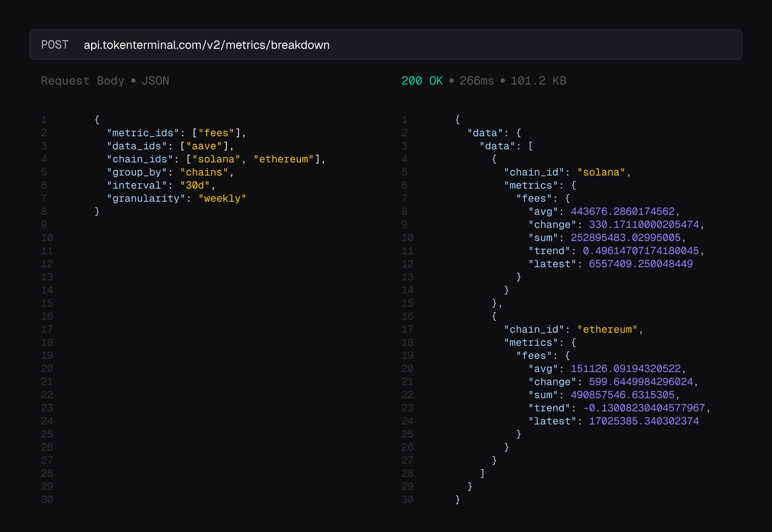772x532 pixels.
Task: Click the 200 OK status text
Action: coord(422,81)
